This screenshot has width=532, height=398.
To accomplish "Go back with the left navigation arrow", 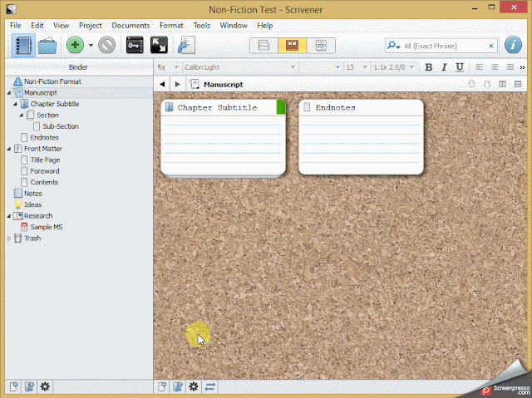I will coord(162,85).
